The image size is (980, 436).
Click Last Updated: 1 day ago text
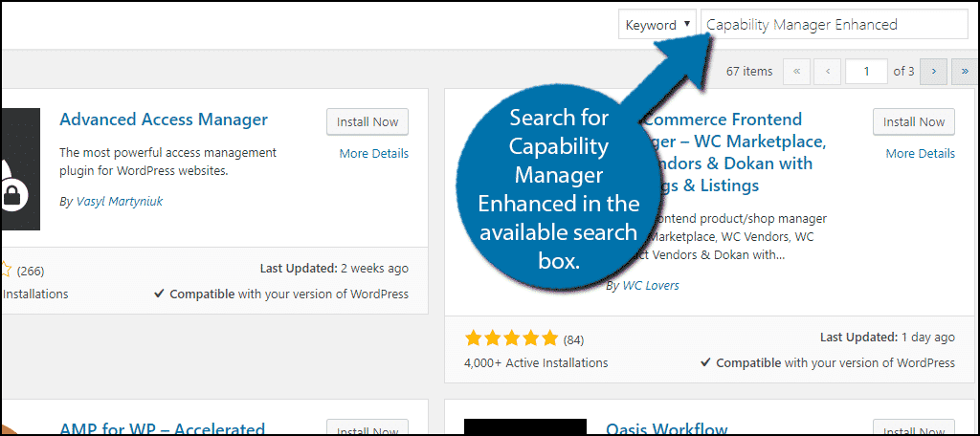tap(887, 338)
